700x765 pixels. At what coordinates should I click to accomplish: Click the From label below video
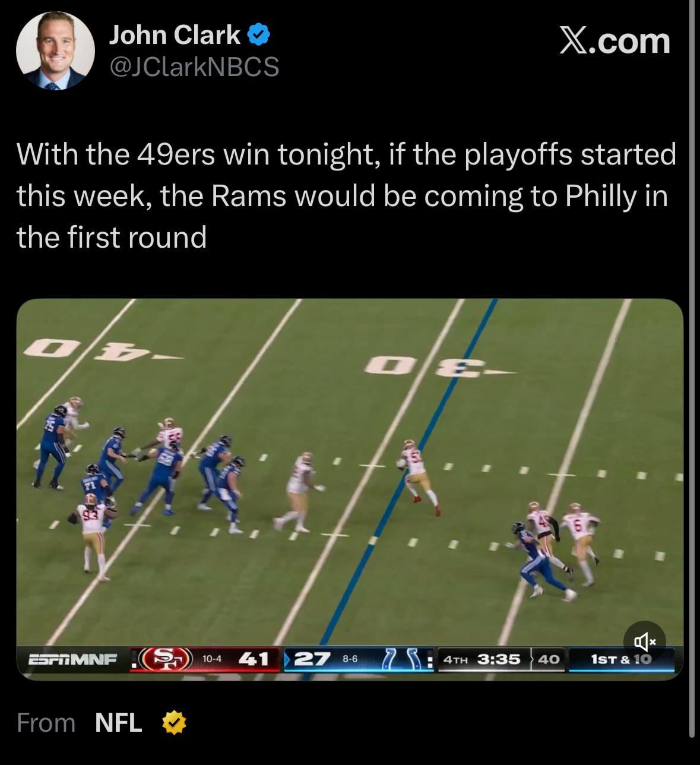(x=46, y=723)
